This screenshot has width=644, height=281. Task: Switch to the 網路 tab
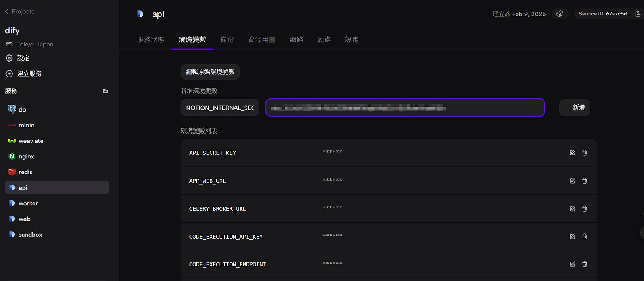tap(296, 39)
